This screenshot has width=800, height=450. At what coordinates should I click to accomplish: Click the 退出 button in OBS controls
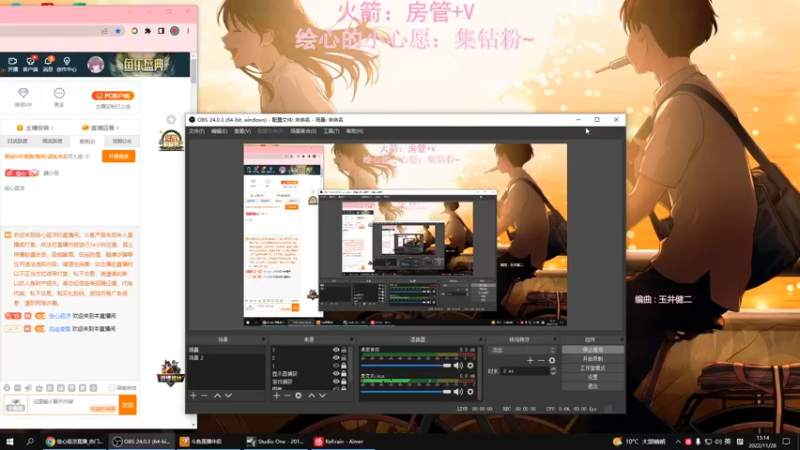[x=592, y=386]
